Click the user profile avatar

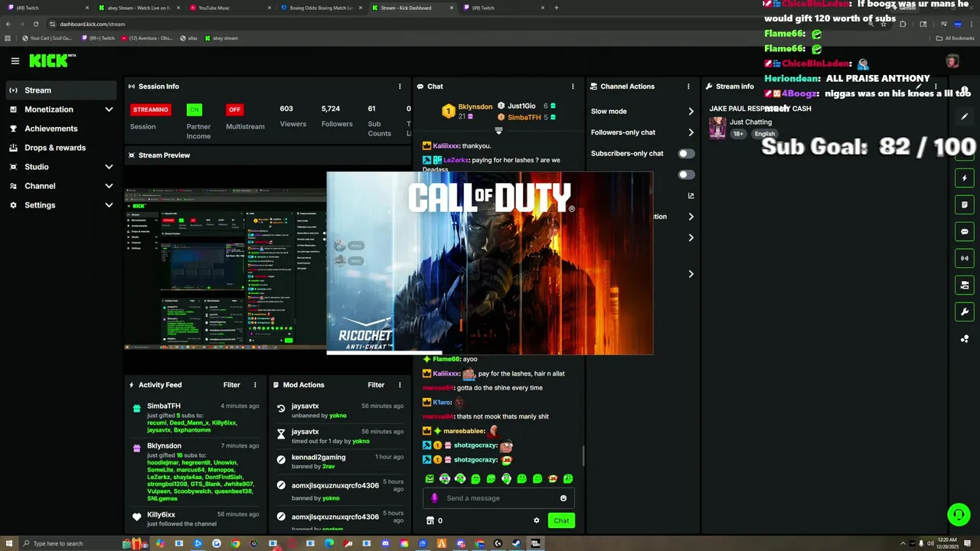[x=952, y=61]
